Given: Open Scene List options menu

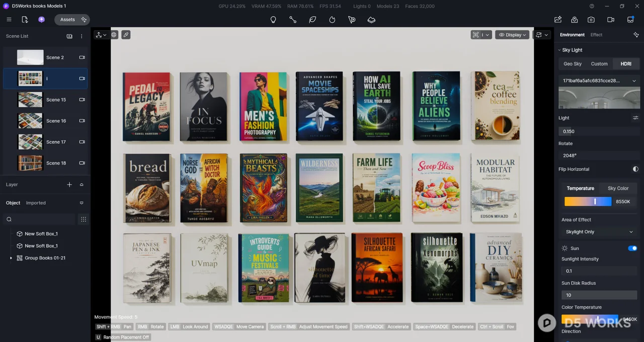Looking at the screenshot, I should coord(82,36).
